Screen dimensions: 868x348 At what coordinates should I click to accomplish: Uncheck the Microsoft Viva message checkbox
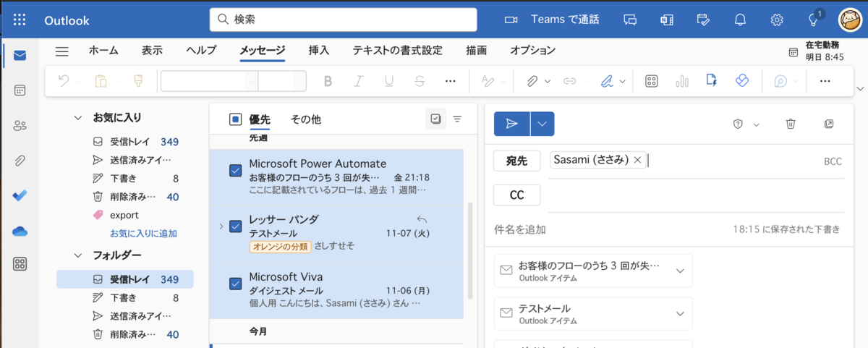pyautogui.click(x=235, y=284)
